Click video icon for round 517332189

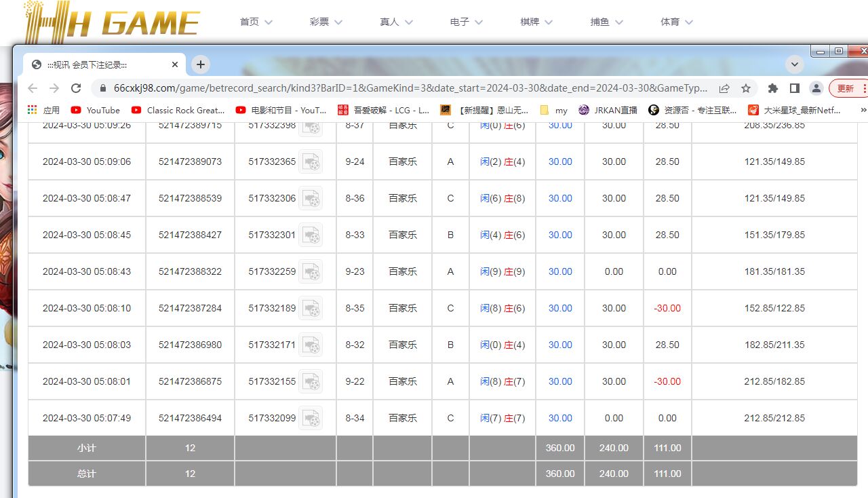(311, 308)
